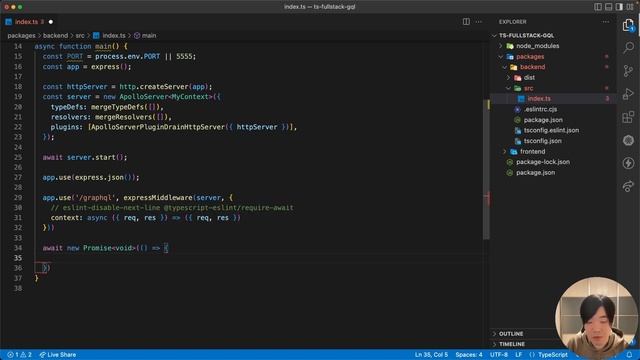Click LF end-of-line status entry

pos(518,355)
